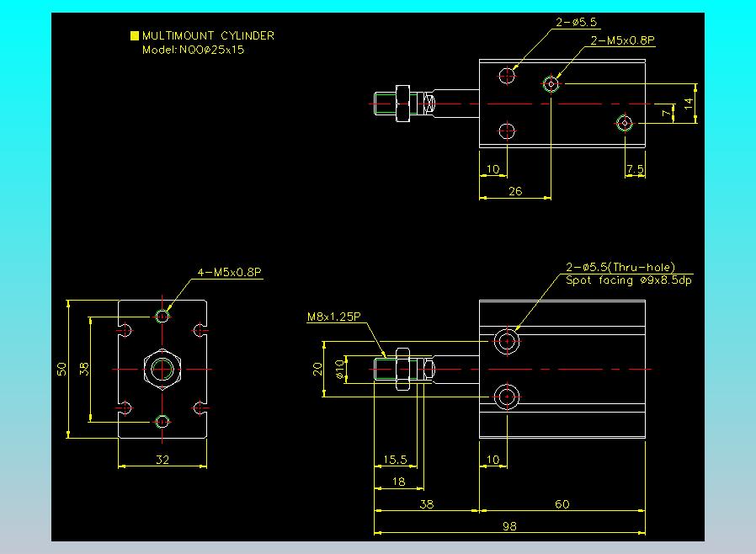The height and width of the screenshot is (554, 756).
Task: Click the 7.5 dimension in top view
Action: [635, 169]
